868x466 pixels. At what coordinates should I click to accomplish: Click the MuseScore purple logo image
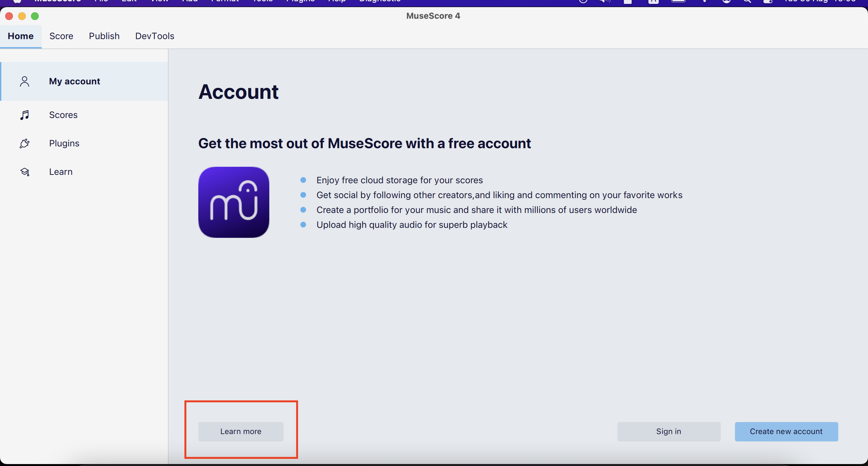(233, 202)
